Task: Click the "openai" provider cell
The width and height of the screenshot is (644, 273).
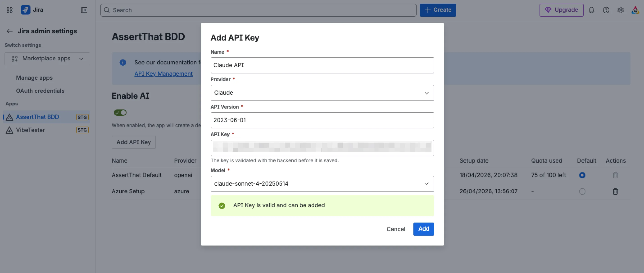Action: tap(183, 175)
